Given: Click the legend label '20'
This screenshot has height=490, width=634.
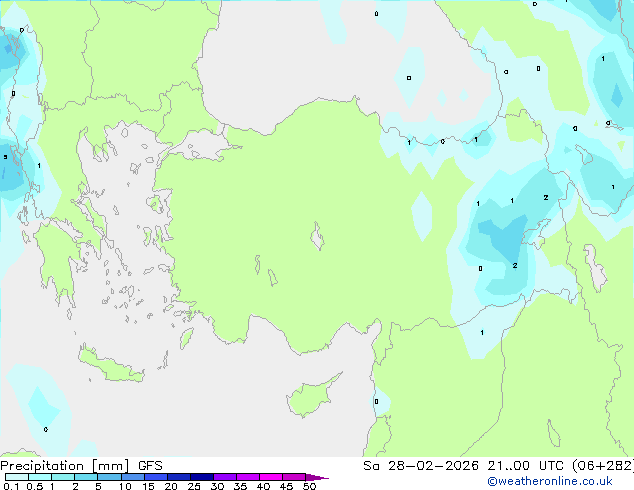Looking at the screenshot, I should 171,486.
